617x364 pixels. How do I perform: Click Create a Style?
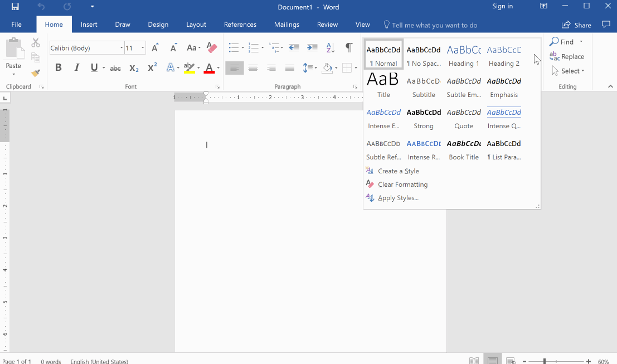(x=399, y=171)
